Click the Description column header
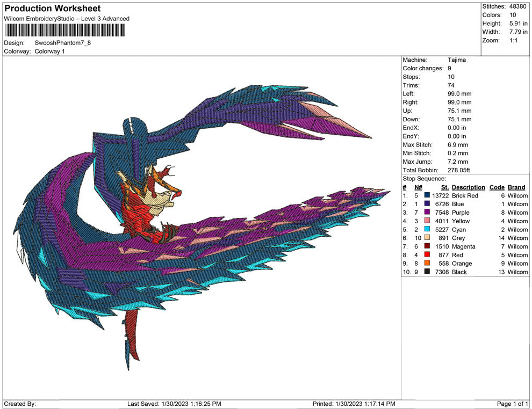The width and height of the screenshot is (532, 409). 469,187
